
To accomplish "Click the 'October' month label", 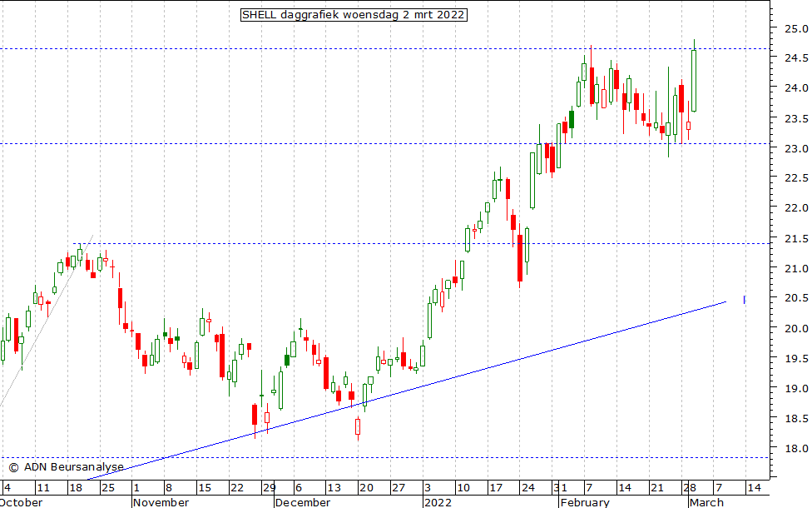I will [22, 502].
